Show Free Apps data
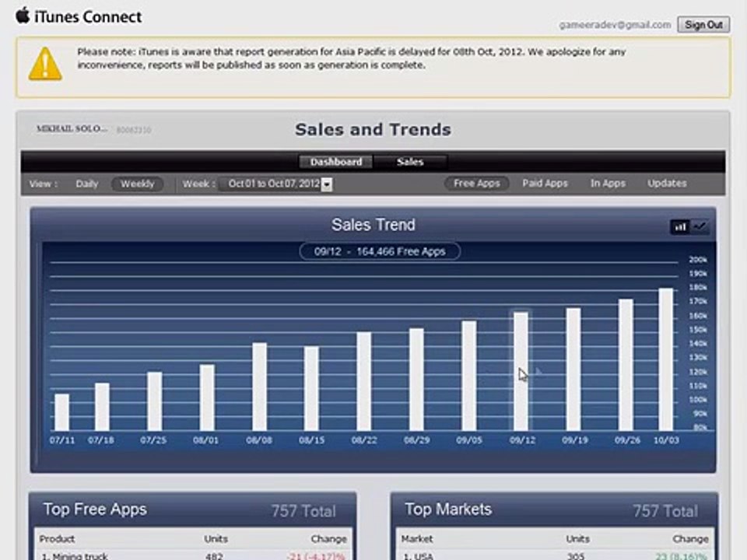 (476, 184)
